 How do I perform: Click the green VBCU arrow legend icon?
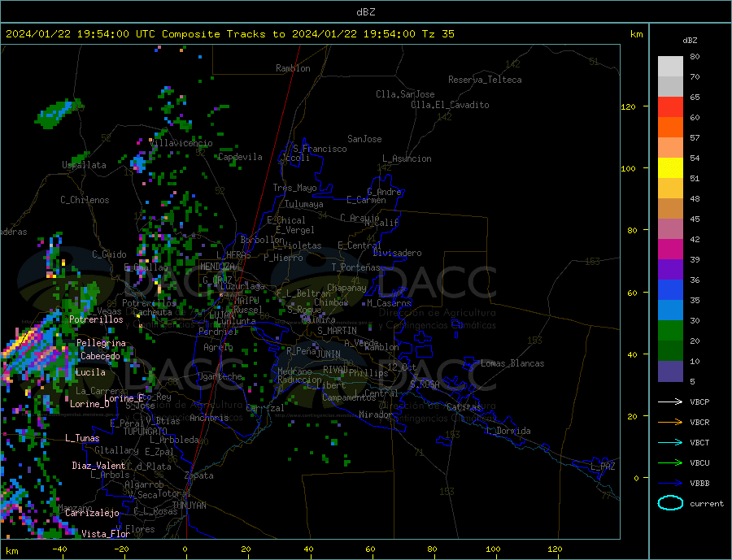[x=670, y=463]
